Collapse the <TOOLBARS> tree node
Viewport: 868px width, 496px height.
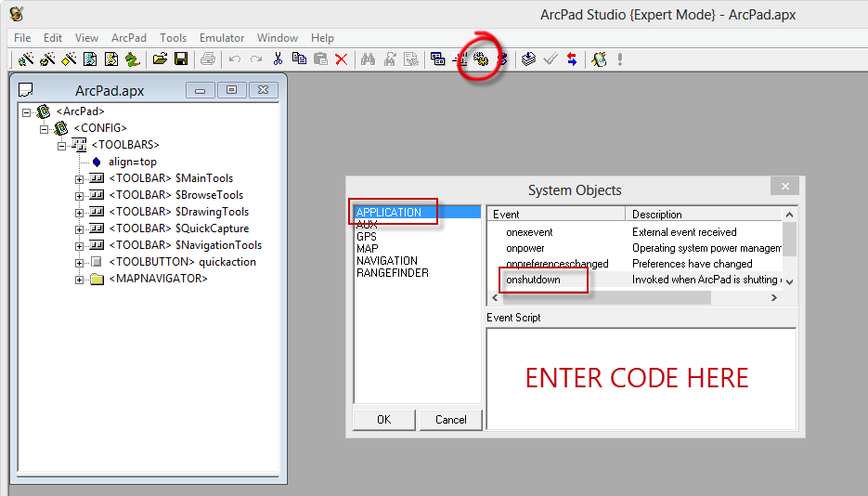point(61,146)
